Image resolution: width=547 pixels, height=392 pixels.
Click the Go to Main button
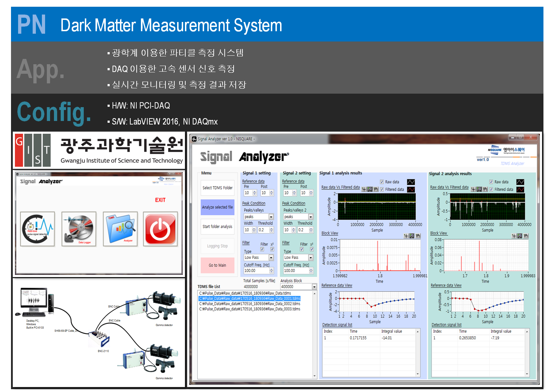(218, 265)
